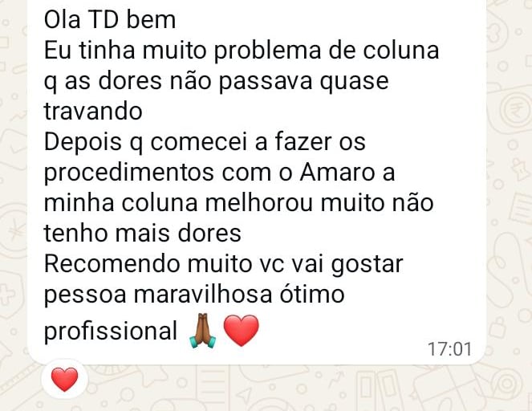Image resolution: width=532 pixels, height=411 pixels.
Task: Tap the line 'Eu tinha muito problema de coluna'
Action: point(242,51)
